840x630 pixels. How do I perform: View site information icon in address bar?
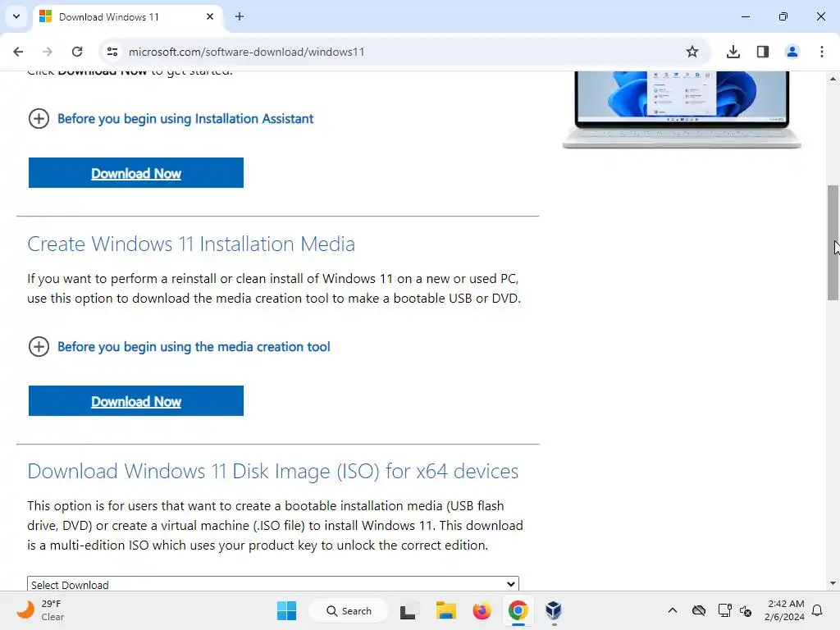112,52
